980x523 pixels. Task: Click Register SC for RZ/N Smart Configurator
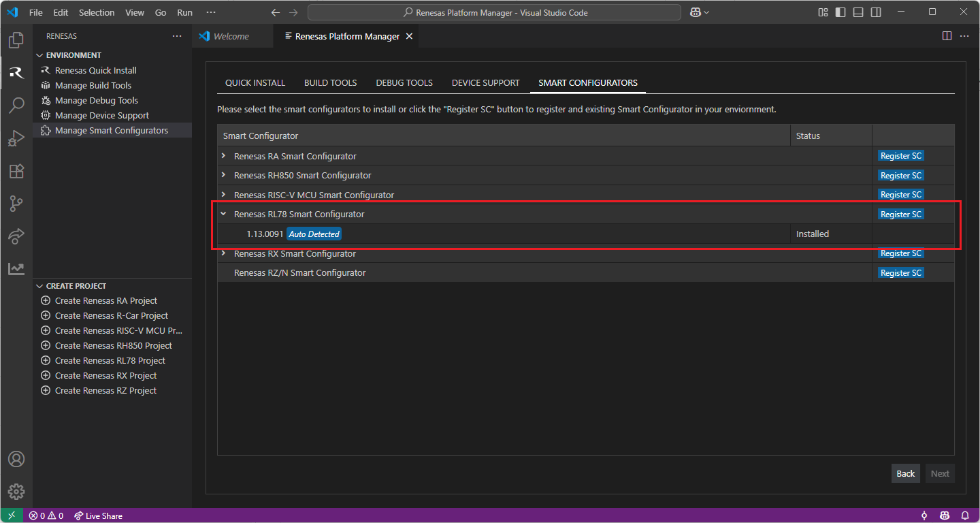click(x=900, y=273)
